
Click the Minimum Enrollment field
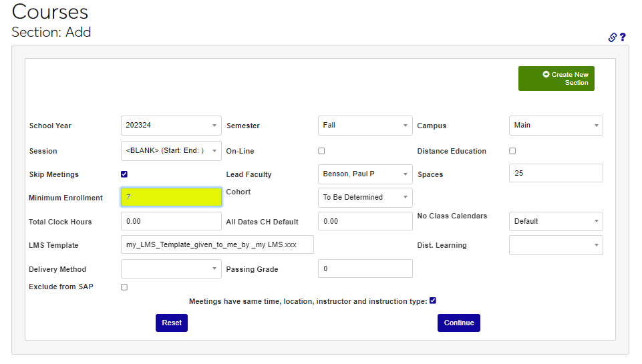click(171, 197)
